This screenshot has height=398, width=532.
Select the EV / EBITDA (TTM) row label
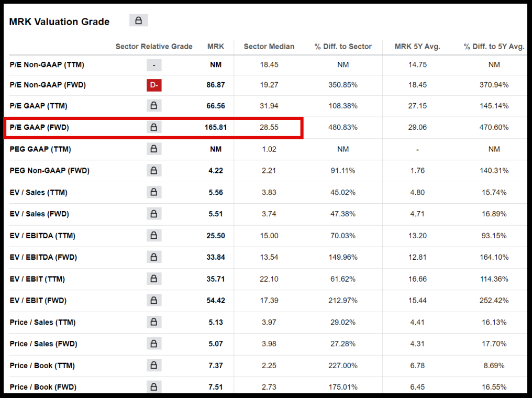(x=42, y=236)
